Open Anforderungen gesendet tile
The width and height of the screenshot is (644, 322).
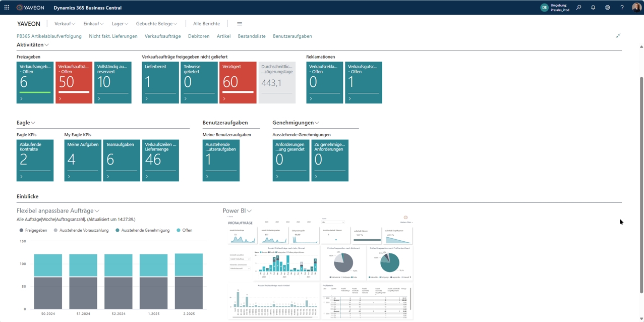click(x=291, y=160)
